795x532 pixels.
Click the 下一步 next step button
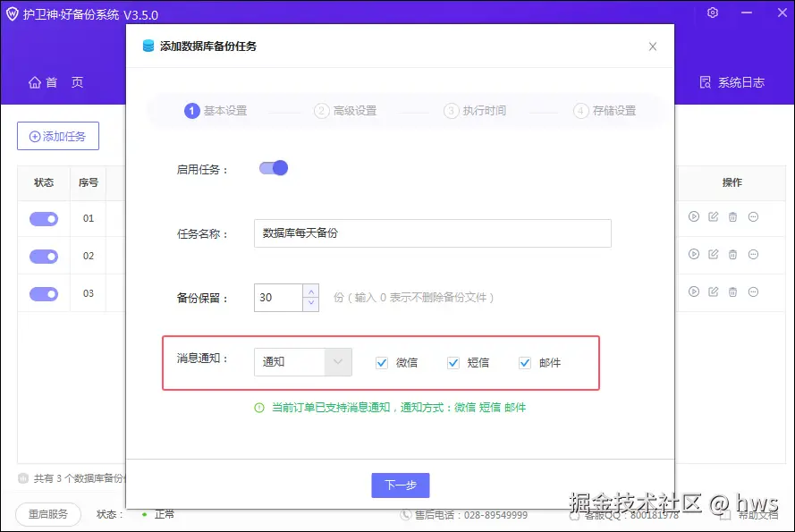pos(401,485)
